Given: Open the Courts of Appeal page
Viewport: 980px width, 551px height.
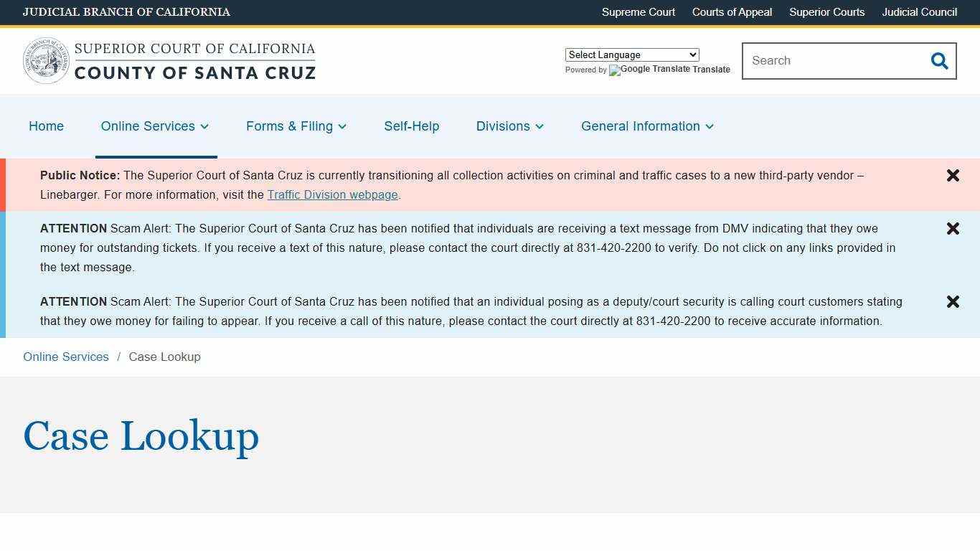Looking at the screenshot, I should (x=732, y=12).
